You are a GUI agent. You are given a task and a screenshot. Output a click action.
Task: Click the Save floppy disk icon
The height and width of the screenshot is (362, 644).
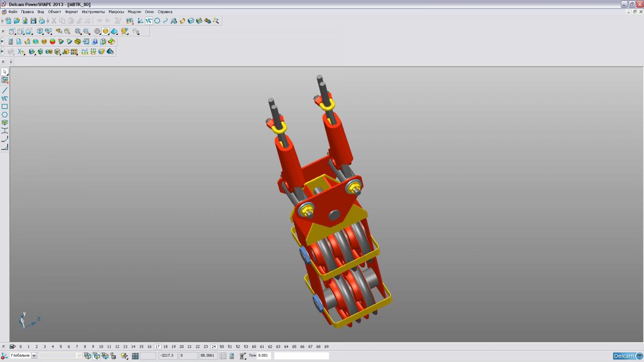[x=33, y=20]
